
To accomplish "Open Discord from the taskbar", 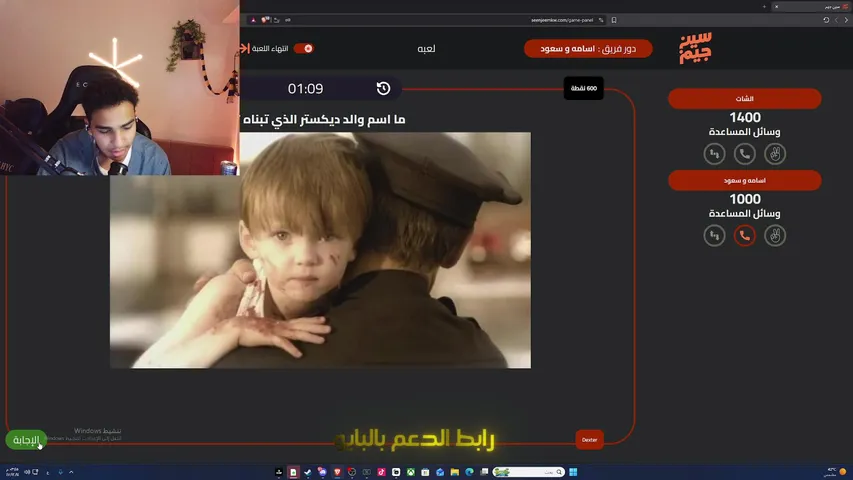I will [323, 472].
